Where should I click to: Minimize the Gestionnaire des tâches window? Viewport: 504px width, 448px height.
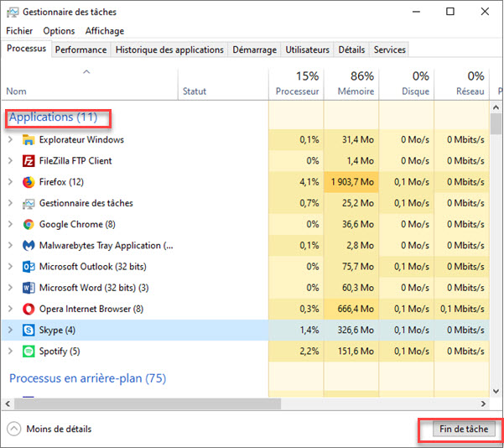(x=416, y=12)
